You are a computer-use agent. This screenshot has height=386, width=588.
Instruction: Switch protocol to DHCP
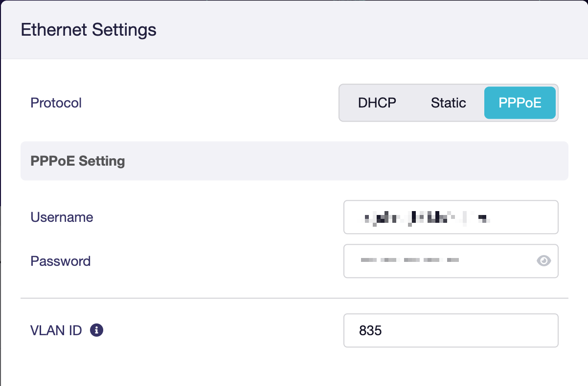[x=377, y=103]
